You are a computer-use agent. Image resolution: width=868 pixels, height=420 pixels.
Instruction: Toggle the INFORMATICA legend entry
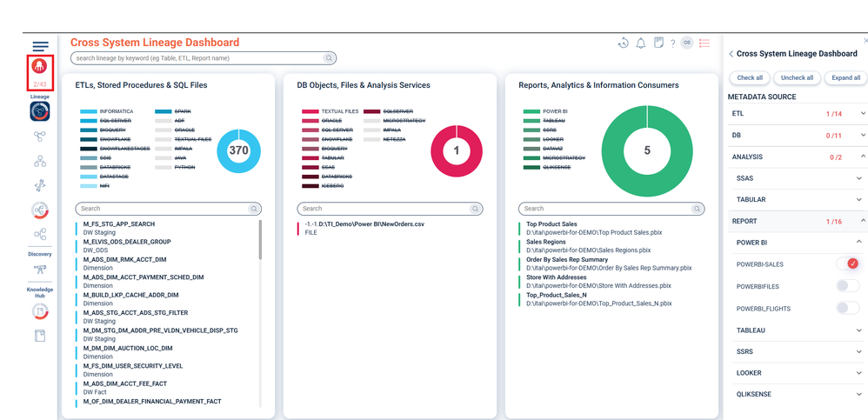(106, 111)
